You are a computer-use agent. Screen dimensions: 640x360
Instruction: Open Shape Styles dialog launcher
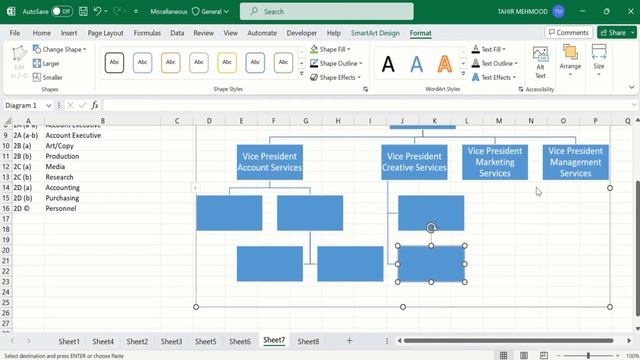tap(365, 89)
